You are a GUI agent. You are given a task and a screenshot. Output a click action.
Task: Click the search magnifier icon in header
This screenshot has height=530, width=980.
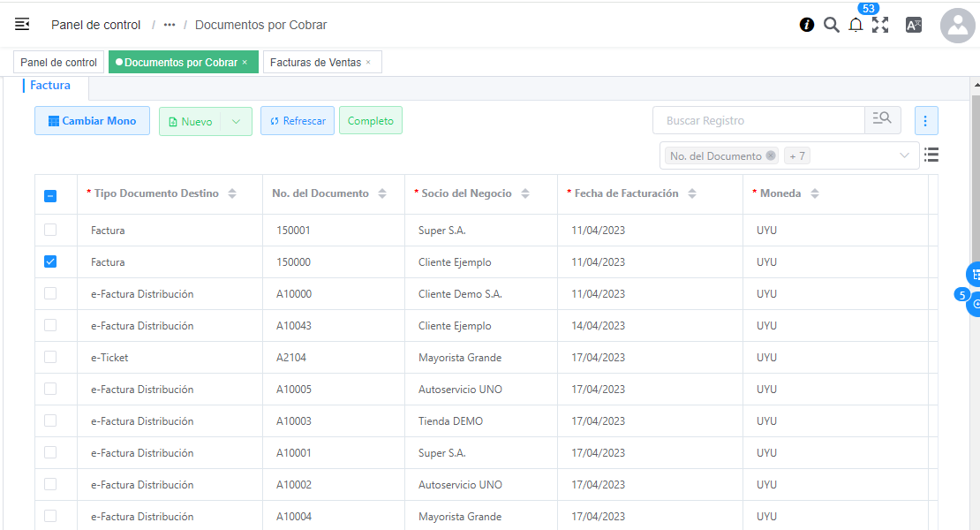coord(831,25)
